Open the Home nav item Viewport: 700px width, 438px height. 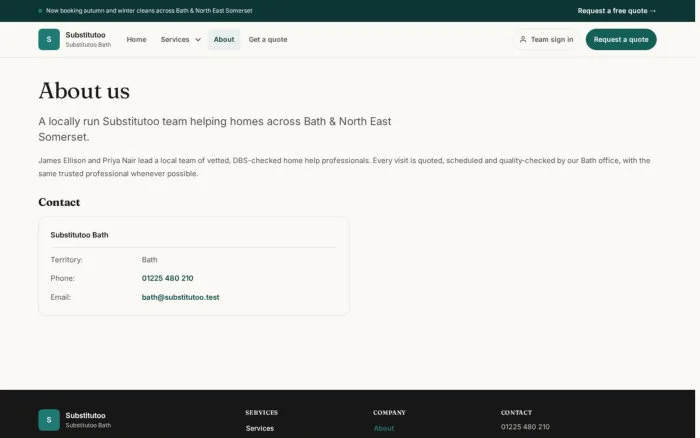click(136, 39)
